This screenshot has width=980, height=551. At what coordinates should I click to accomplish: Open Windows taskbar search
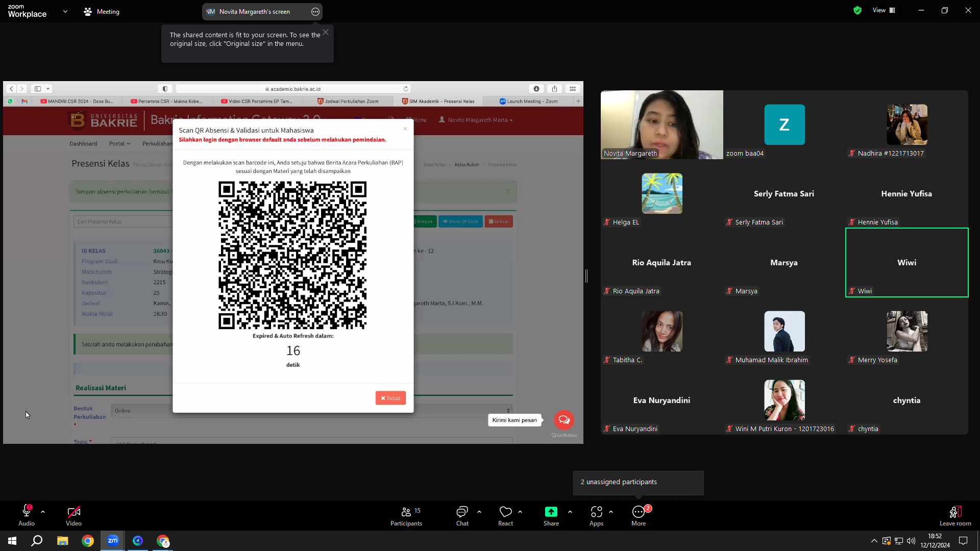coord(37,541)
